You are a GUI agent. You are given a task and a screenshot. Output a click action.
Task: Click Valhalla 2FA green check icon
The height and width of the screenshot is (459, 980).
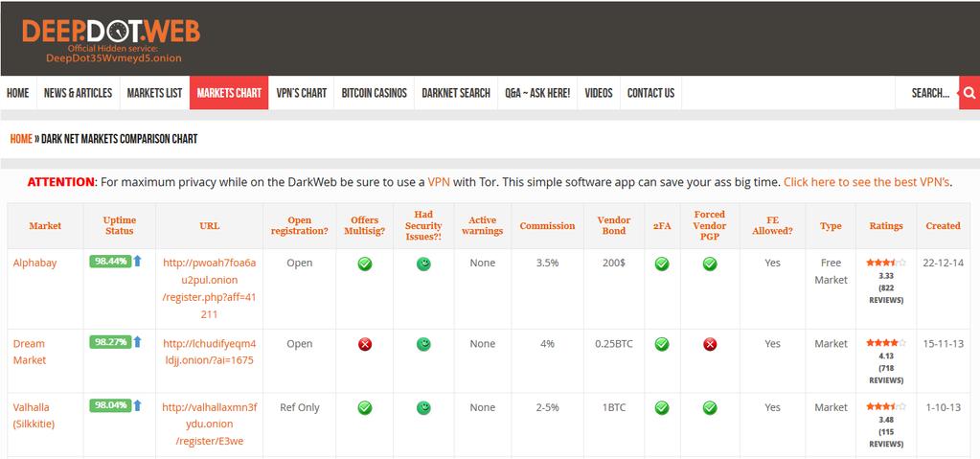(662, 407)
